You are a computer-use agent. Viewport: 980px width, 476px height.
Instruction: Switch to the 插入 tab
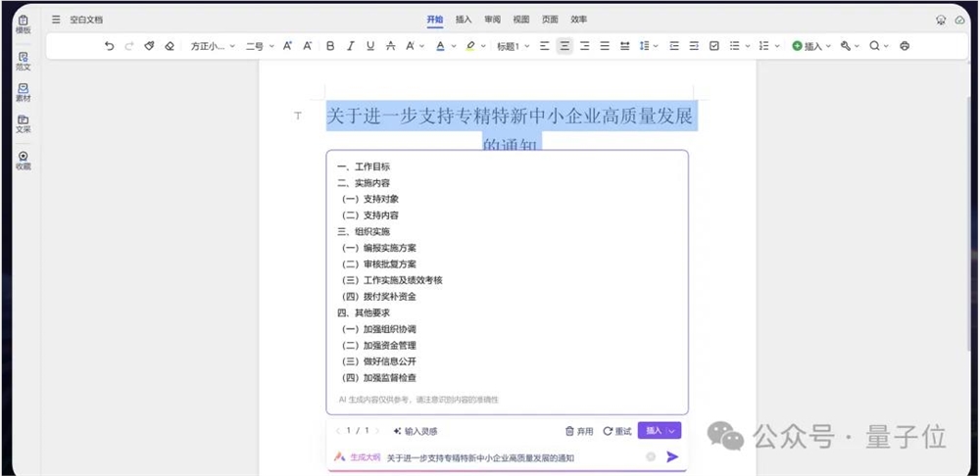pos(464,20)
